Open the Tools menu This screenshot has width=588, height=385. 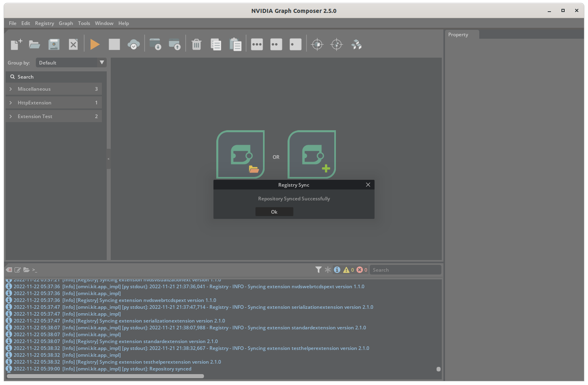point(84,23)
